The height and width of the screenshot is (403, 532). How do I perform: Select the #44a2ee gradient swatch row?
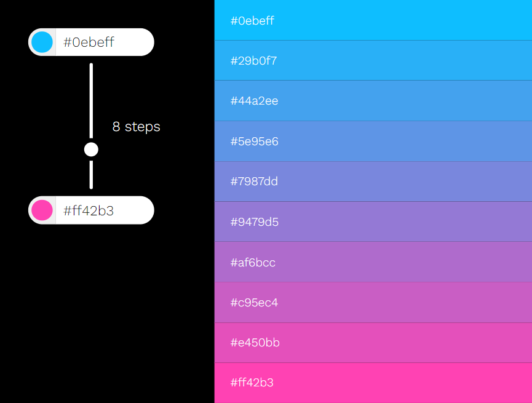click(373, 101)
